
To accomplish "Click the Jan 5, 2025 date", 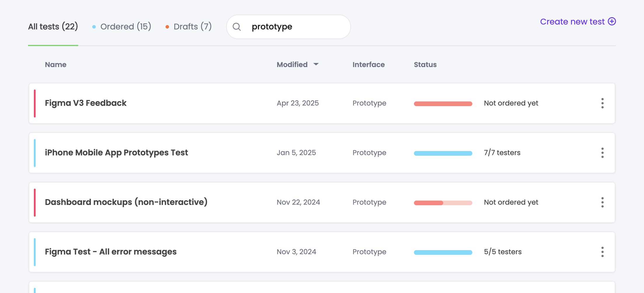I will pyautogui.click(x=296, y=153).
